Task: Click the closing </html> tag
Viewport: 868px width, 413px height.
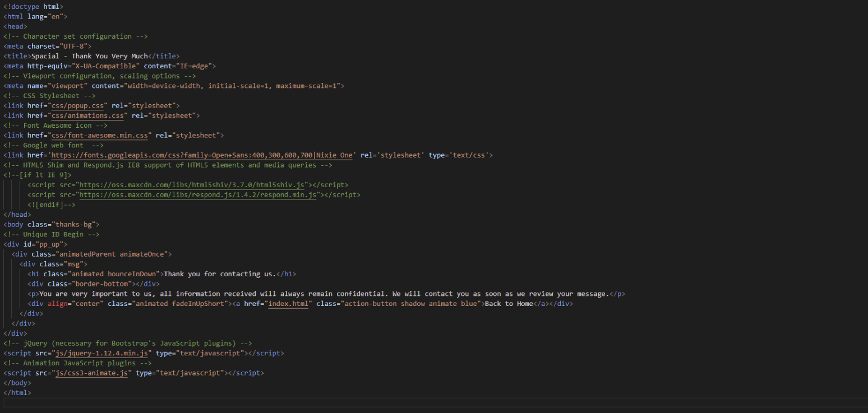Action: tap(17, 393)
